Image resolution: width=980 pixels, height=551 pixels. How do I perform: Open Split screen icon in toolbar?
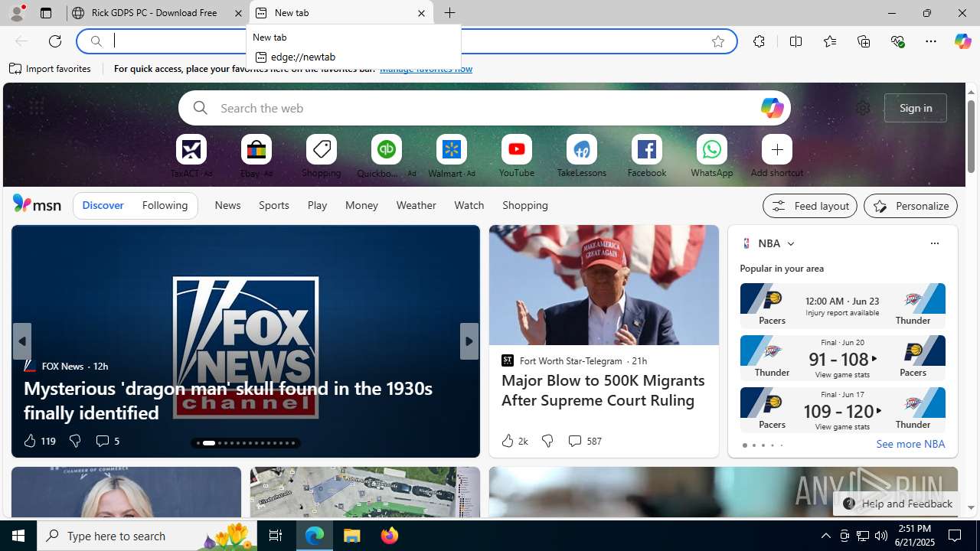795,41
